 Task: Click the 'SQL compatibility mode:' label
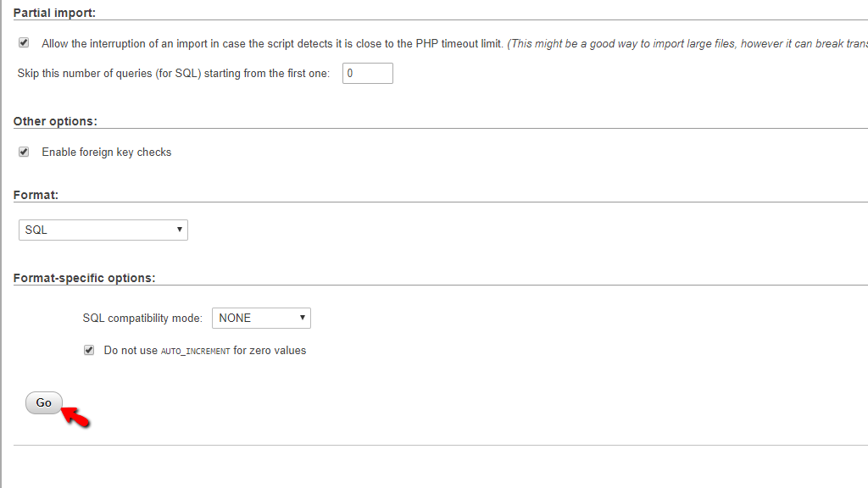pos(142,319)
